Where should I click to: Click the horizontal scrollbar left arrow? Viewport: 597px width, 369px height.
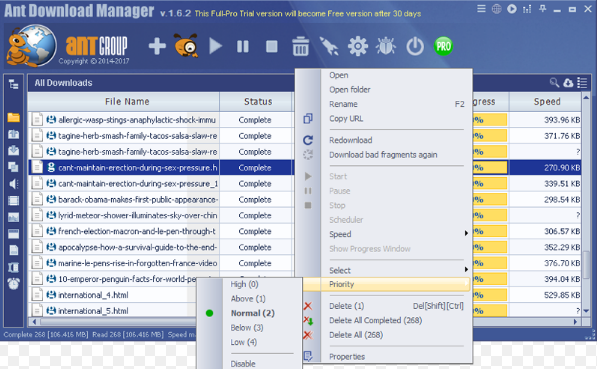(34, 322)
